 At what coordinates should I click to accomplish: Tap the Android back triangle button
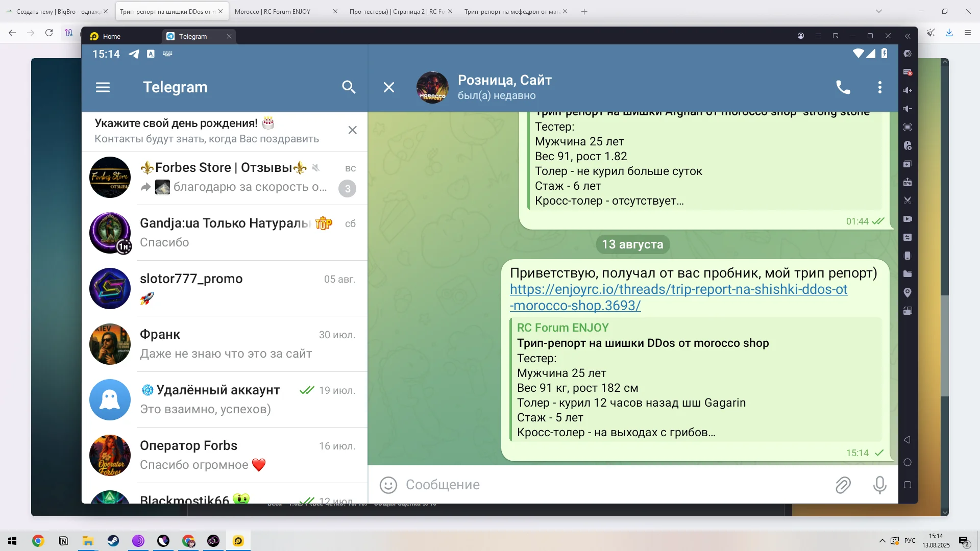pos(908,440)
